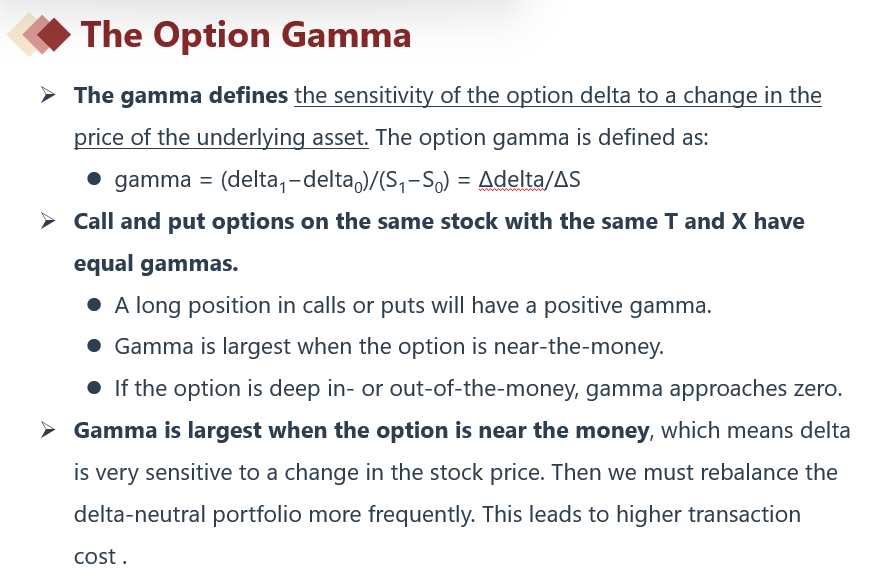
Task: Click the bold text "equal gammas."
Action: point(156,264)
